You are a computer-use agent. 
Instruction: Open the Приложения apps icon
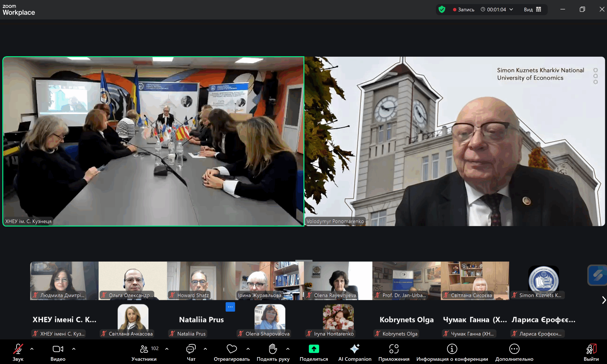(394, 349)
